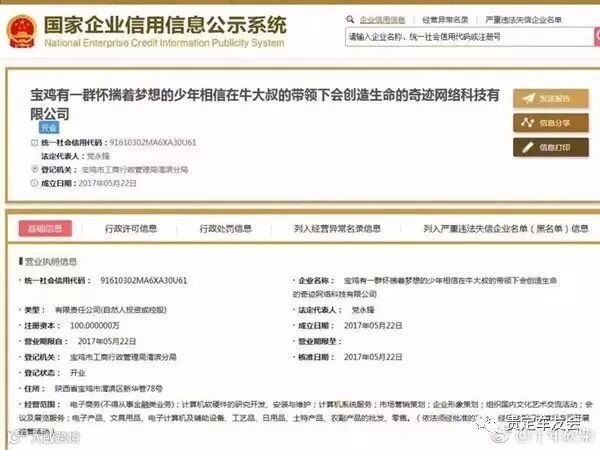Image resolution: width=600 pixels, height=450 pixels.
Task: Open 经营异常名录 search category
Action: point(445,20)
